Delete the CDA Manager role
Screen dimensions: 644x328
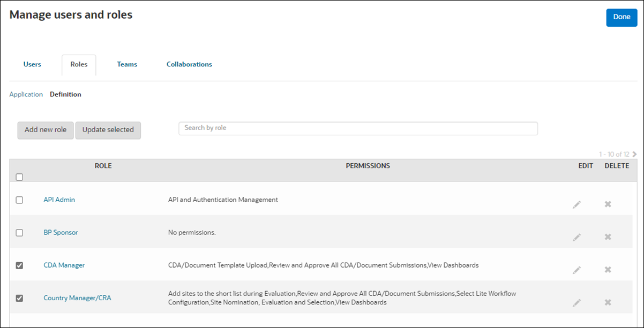pos(608,270)
